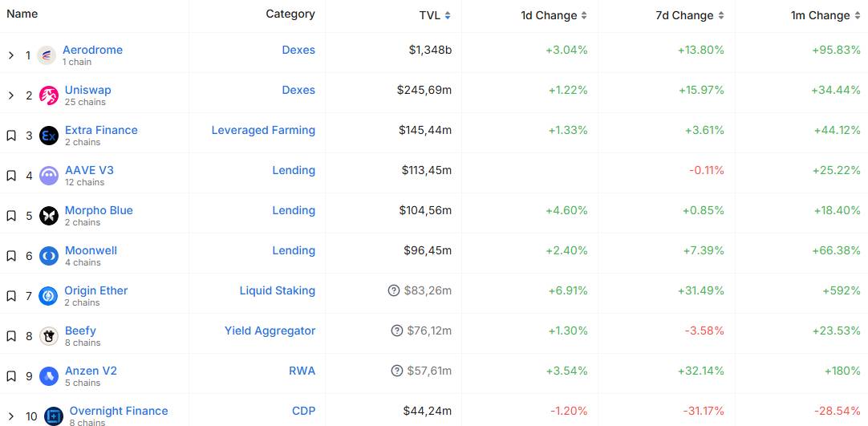Sort by 7d Change column header
The image size is (868, 426).
coord(689,15)
